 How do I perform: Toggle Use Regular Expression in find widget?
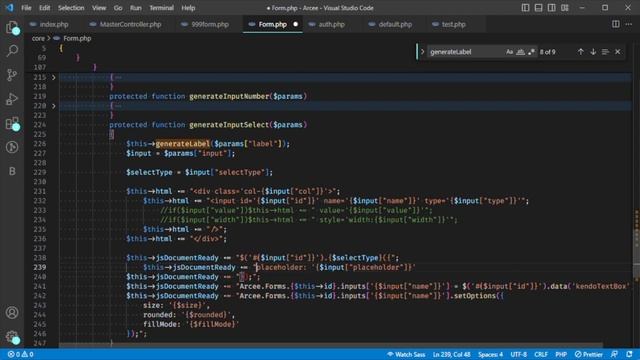(531, 52)
